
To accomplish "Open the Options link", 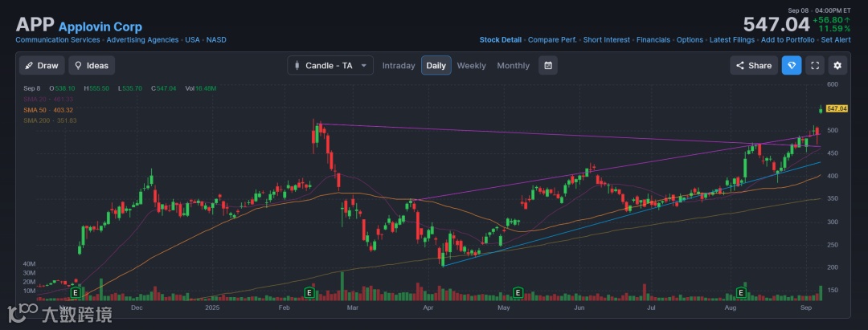I will coord(690,40).
